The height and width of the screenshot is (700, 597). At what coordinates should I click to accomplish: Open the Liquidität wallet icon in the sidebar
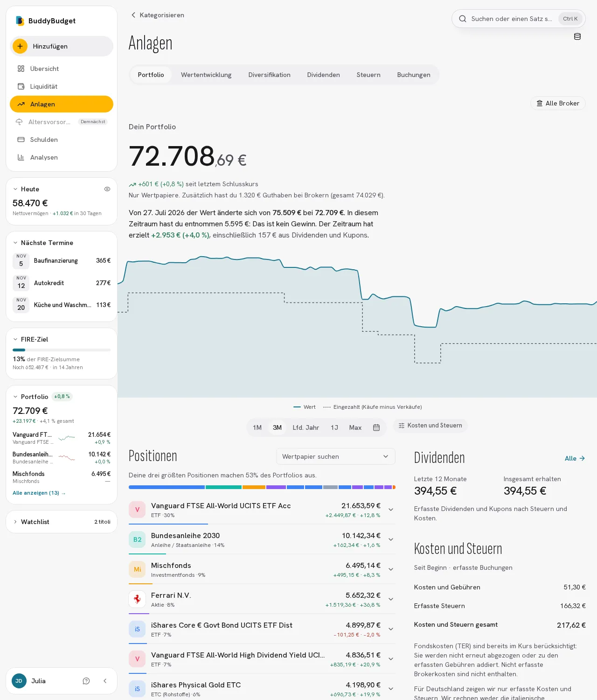click(21, 86)
